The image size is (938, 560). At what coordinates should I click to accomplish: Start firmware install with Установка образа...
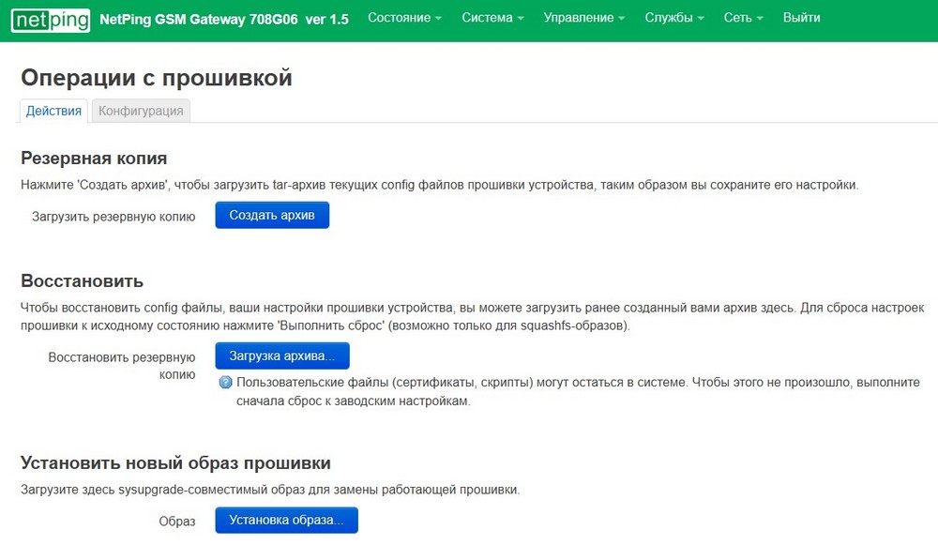286,520
